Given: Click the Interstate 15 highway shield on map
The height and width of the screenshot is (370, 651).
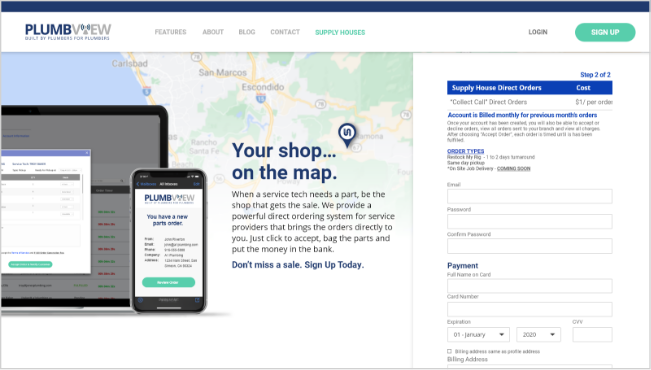Looking at the screenshot, I should pyautogui.click(x=261, y=98).
